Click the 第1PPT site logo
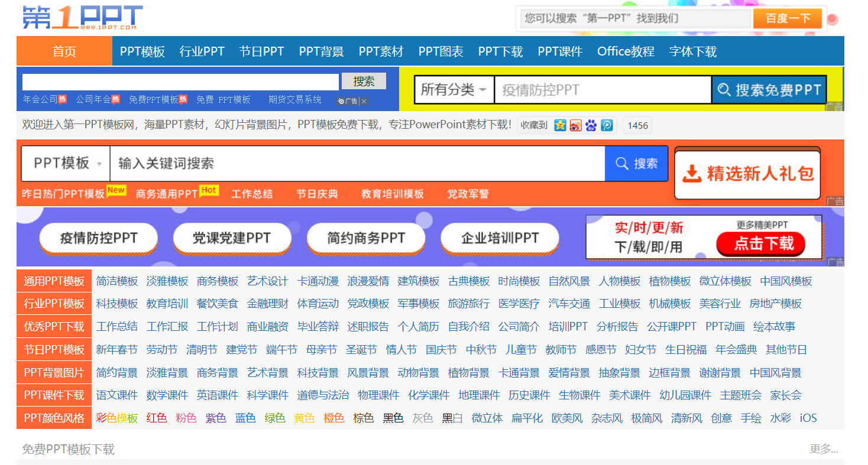 82,18
